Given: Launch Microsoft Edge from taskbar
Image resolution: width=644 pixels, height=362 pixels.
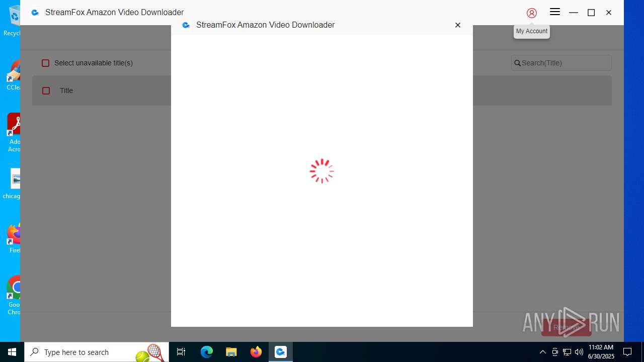Looking at the screenshot, I should [x=207, y=352].
